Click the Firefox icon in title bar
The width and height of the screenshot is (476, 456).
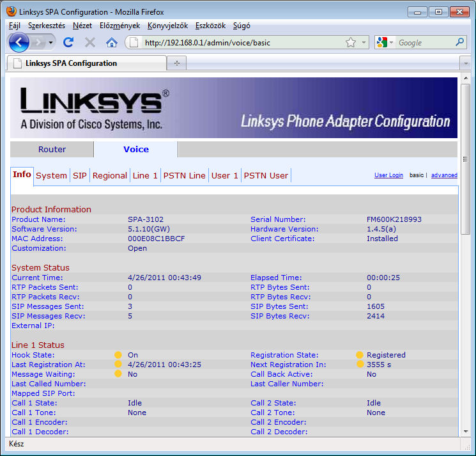click(x=12, y=12)
